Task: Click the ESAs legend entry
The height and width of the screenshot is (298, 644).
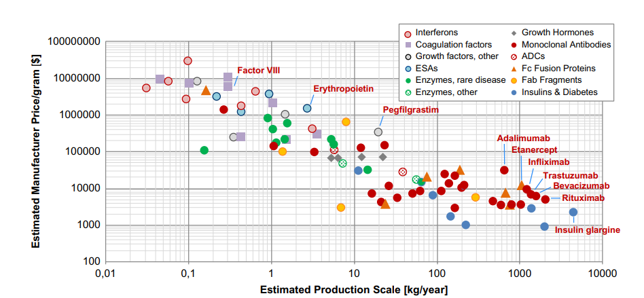Action: pyautogui.click(x=421, y=68)
